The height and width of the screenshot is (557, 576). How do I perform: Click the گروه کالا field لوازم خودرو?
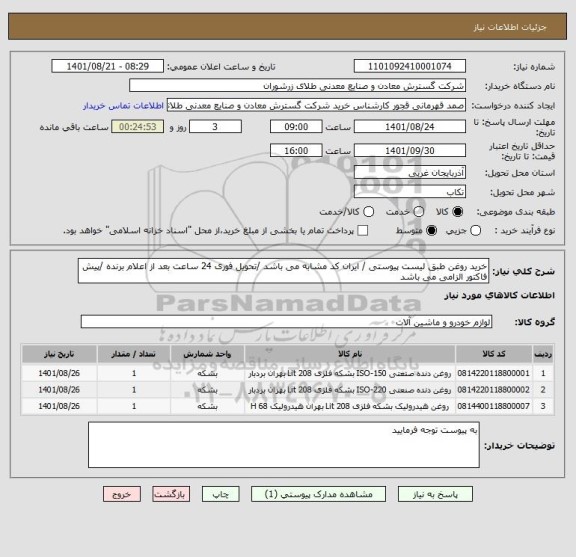(x=286, y=322)
